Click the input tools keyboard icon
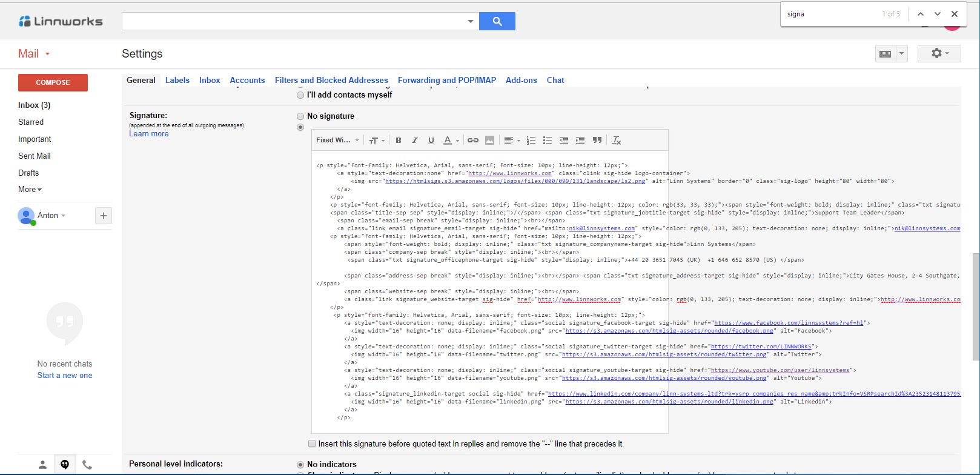980x475 pixels. [885, 54]
